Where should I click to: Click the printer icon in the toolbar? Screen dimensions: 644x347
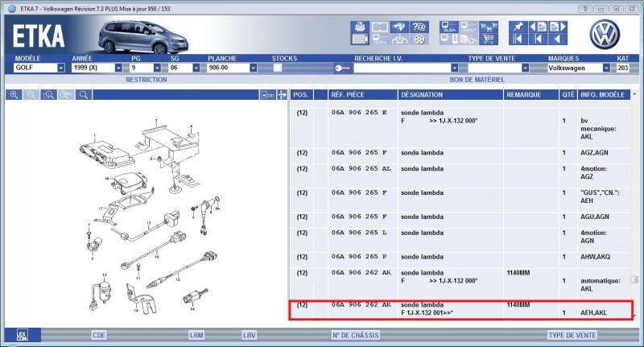(360, 27)
